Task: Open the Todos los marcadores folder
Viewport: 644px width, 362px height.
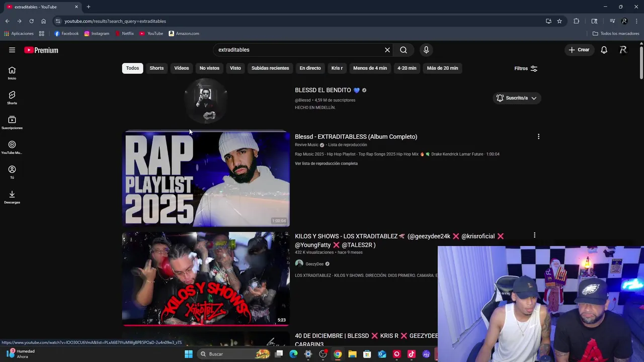Action: 616,34
